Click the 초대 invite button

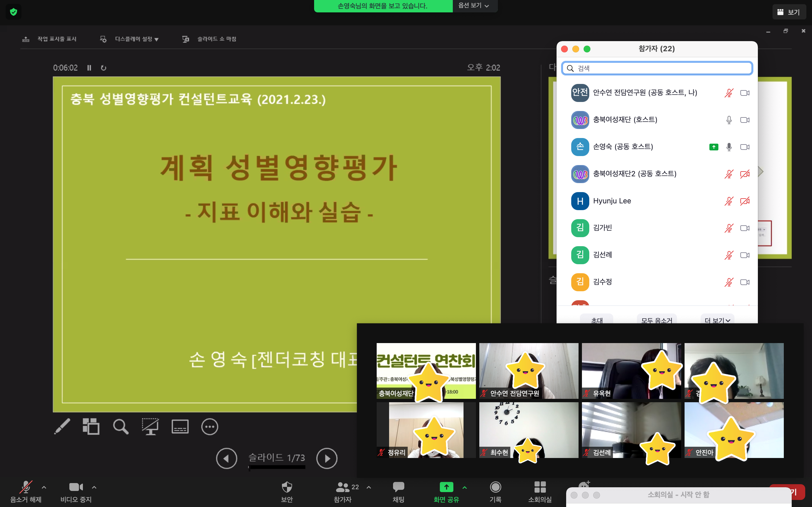pos(597,321)
